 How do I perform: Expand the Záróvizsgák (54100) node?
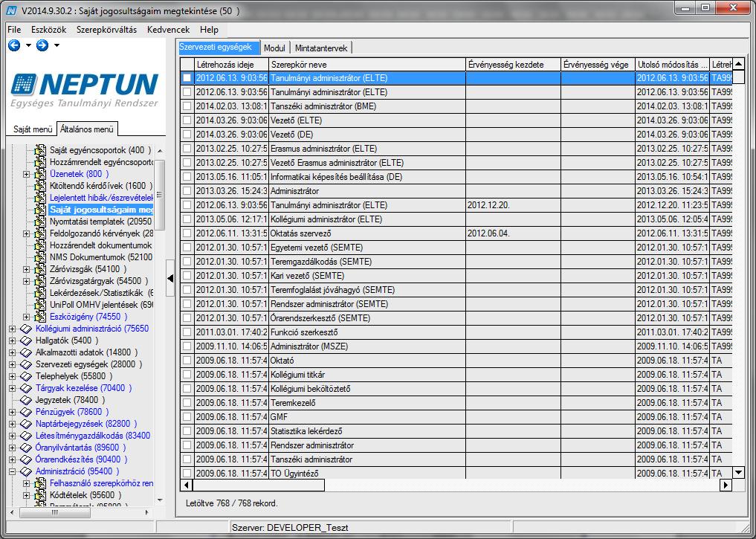[x=27, y=269]
